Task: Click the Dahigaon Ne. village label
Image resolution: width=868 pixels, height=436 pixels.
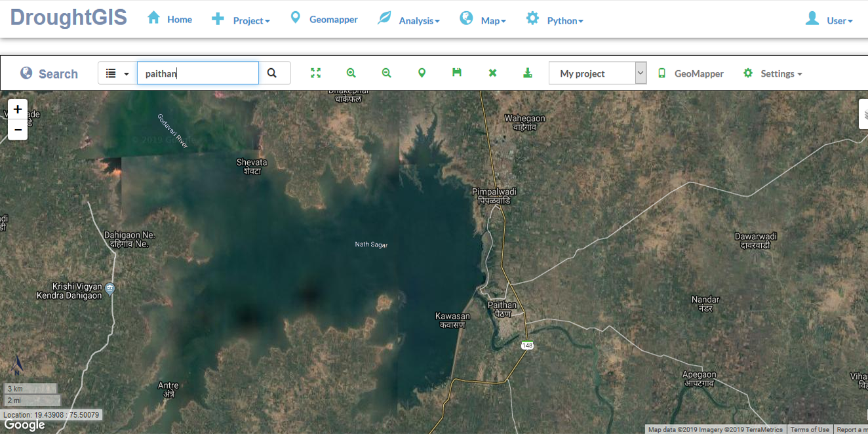Action: (x=130, y=239)
